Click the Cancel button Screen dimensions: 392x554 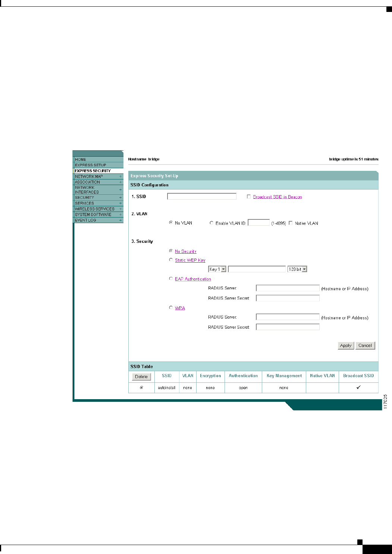tap(365, 345)
